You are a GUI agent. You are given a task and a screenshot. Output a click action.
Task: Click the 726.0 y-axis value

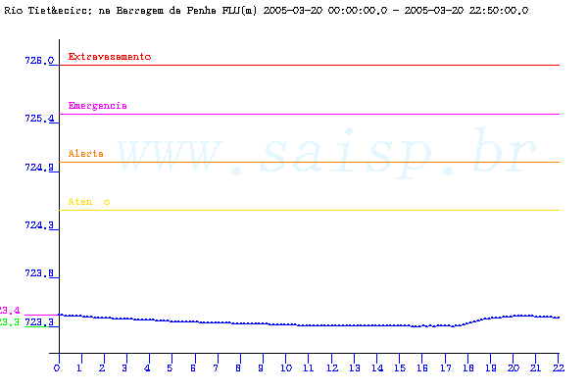coord(39,61)
